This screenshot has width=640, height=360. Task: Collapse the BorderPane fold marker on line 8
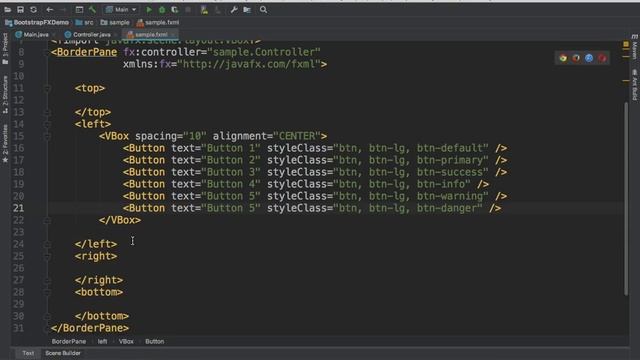click(x=47, y=52)
